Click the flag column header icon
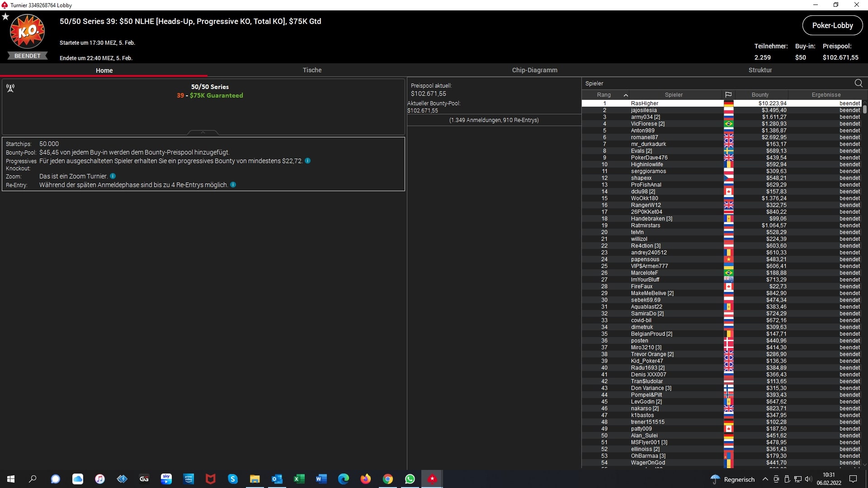This screenshot has width=868, height=488. pyautogui.click(x=728, y=95)
